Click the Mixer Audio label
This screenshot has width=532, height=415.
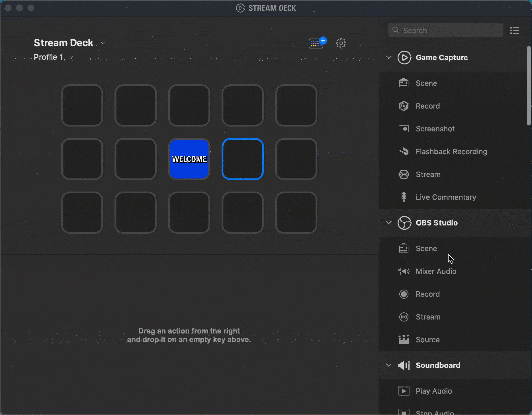436,271
